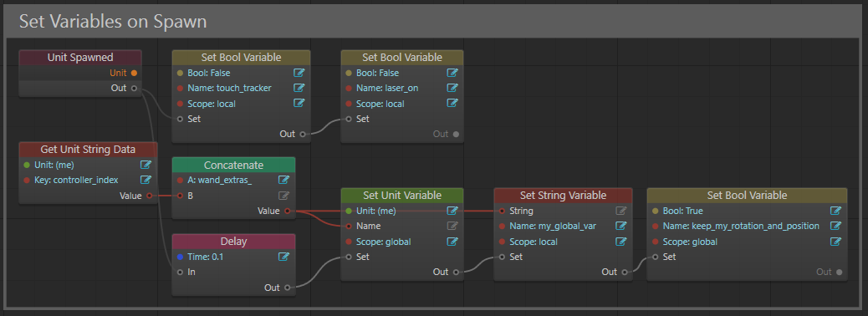Select the Set Unit Variable node header
Screen dimensions: 868x316
[402, 196]
